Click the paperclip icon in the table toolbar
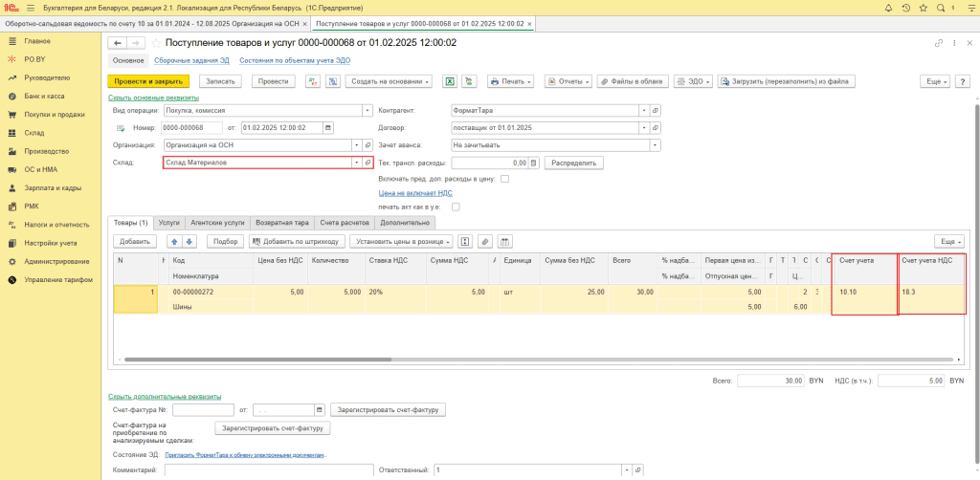980x480 pixels. pos(485,242)
